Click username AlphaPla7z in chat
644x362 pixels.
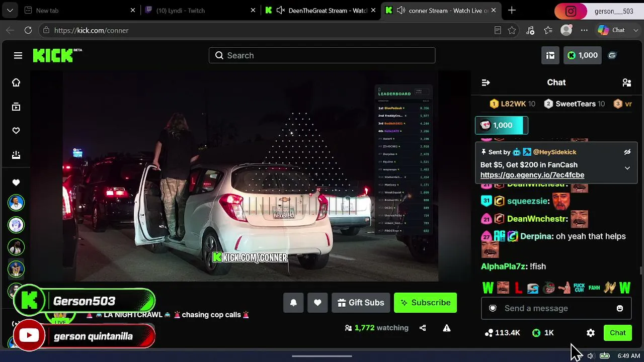pyautogui.click(x=504, y=266)
